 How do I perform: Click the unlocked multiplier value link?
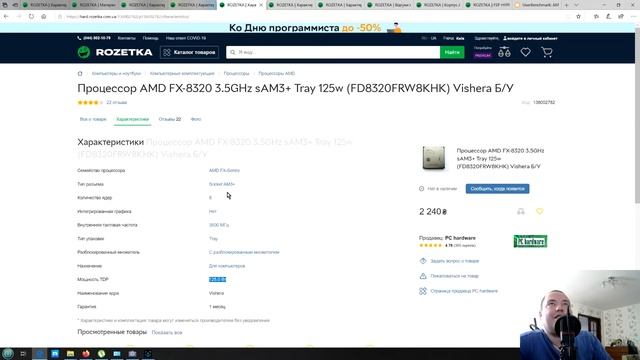coord(244,252)
